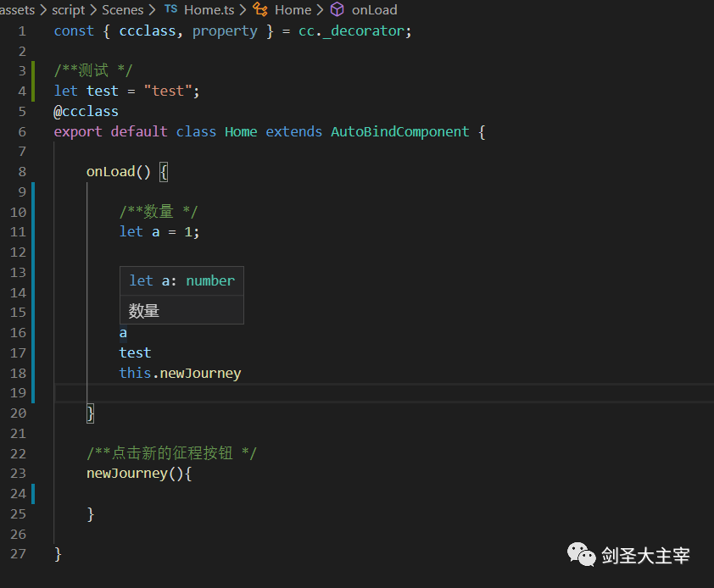
Task: Click 'let a = 1;' statement
Action: (x=159, y=231)
